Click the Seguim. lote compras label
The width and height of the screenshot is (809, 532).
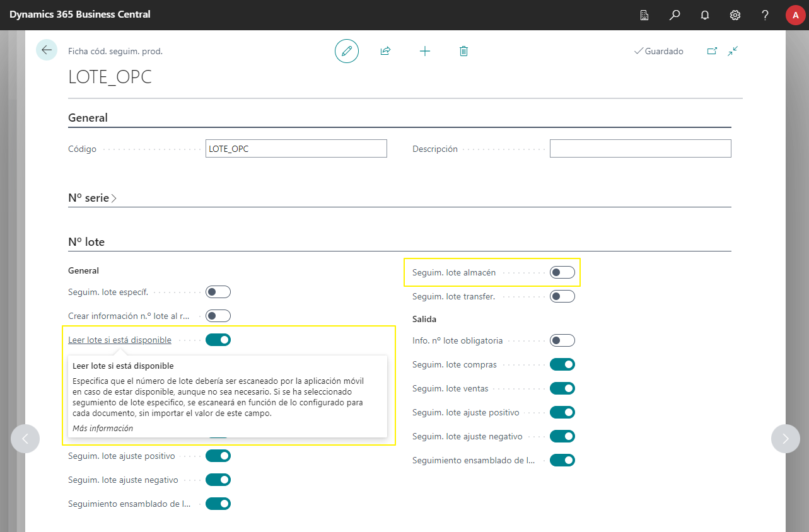[x=455, y=364]
